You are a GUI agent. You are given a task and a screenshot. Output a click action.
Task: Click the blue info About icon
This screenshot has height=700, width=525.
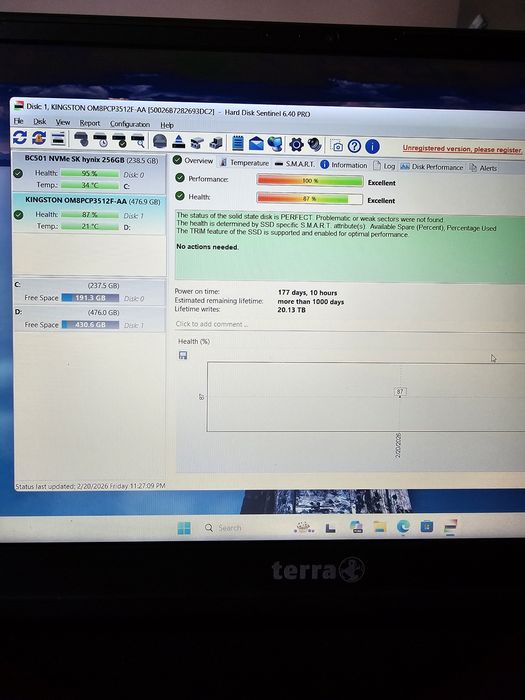pos(372,146)
